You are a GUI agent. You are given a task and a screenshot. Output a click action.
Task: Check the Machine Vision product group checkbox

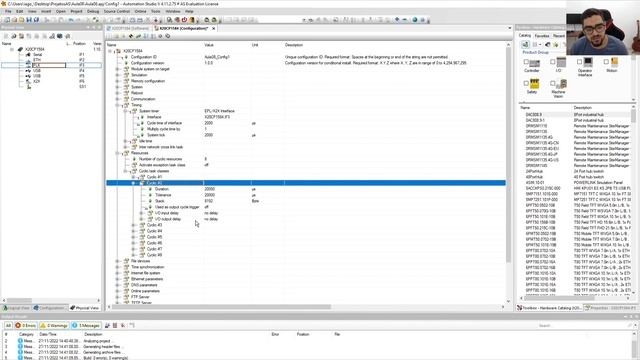pyautogui.click(x=553, y=83)
